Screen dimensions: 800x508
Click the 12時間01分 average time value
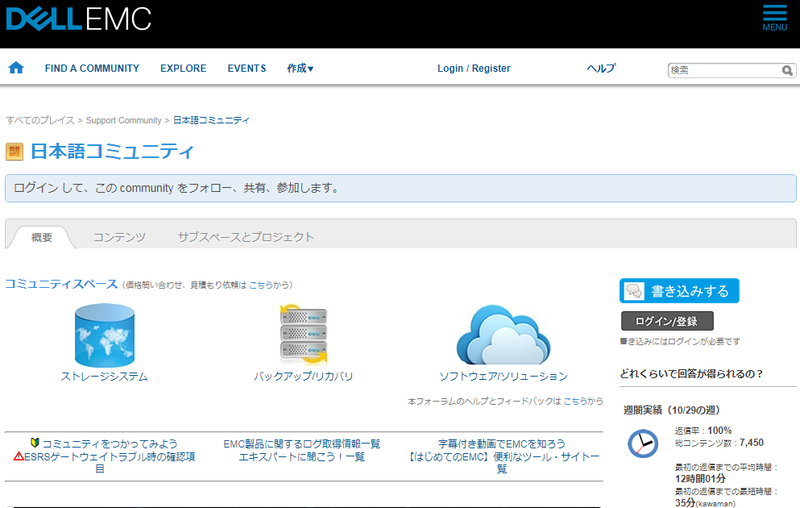coord(700,478)
